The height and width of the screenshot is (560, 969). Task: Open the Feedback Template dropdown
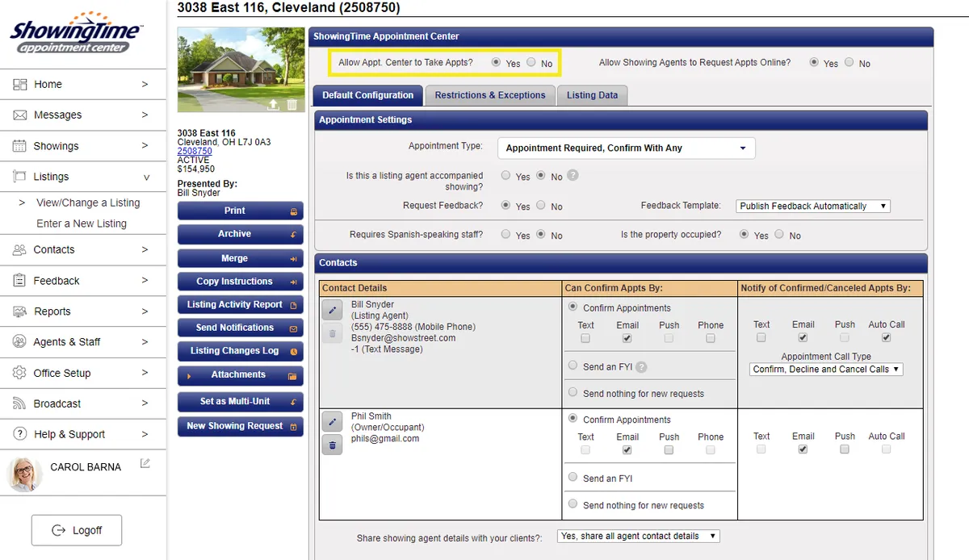(x=813, y=206)
